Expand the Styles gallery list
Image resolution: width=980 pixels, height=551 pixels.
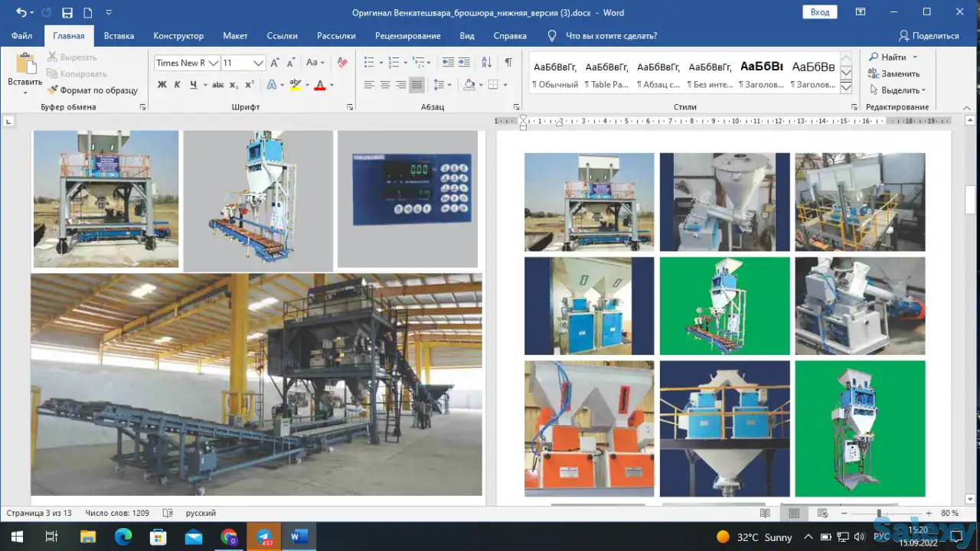[846, 88]
